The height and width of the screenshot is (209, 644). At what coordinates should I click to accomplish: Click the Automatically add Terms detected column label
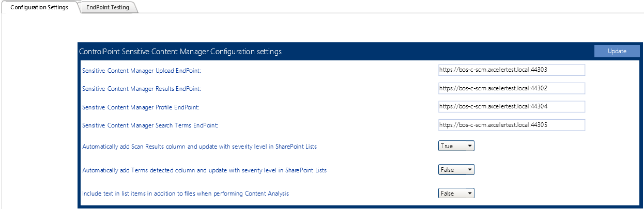tap(204, 170)
